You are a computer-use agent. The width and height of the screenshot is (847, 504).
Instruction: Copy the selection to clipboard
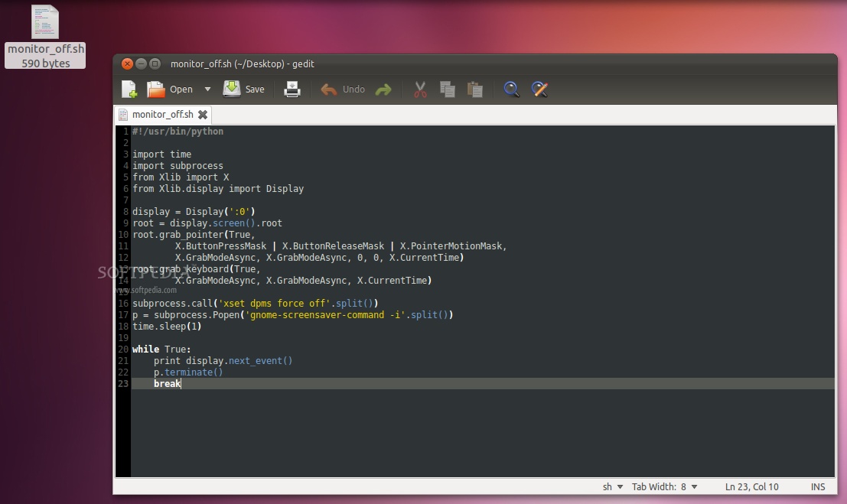[448, 89]
